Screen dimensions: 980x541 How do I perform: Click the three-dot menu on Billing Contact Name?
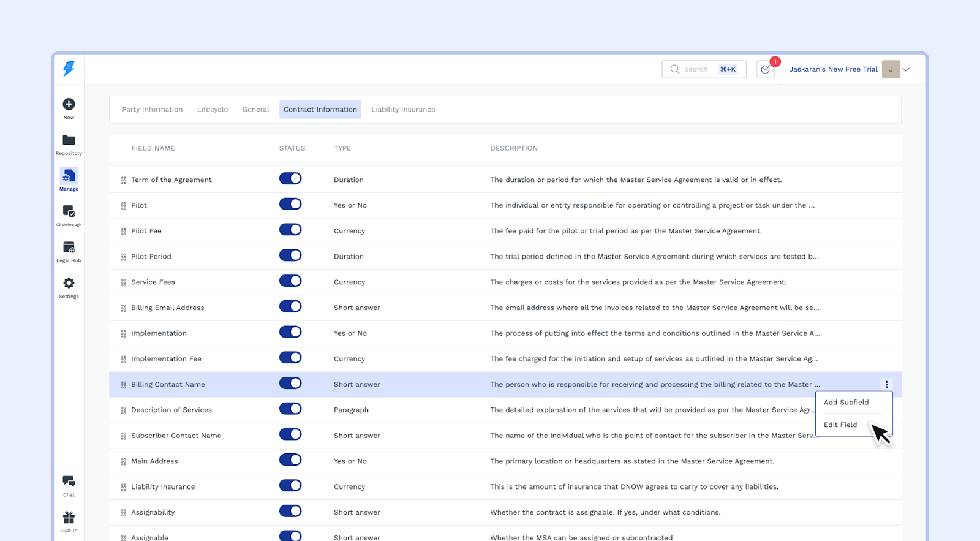pos(886,385)
